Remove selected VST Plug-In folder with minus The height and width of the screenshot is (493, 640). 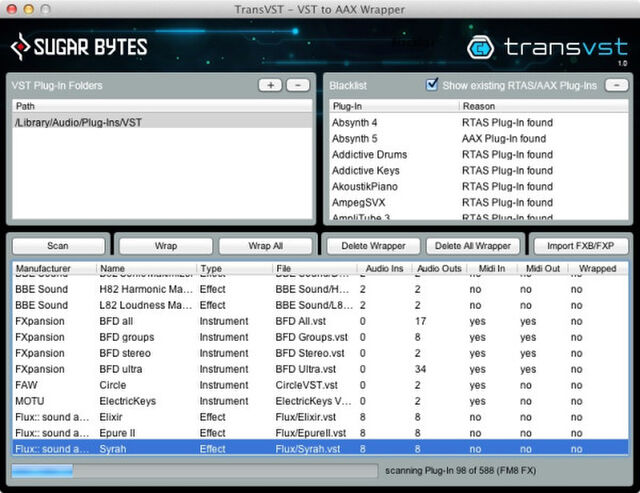tap(297, 86)
